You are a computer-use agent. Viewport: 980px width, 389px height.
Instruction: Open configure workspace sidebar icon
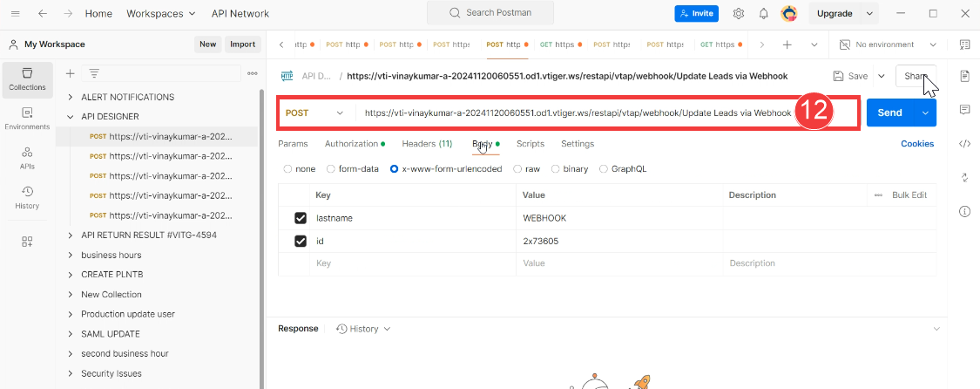[x=27, y=242]
